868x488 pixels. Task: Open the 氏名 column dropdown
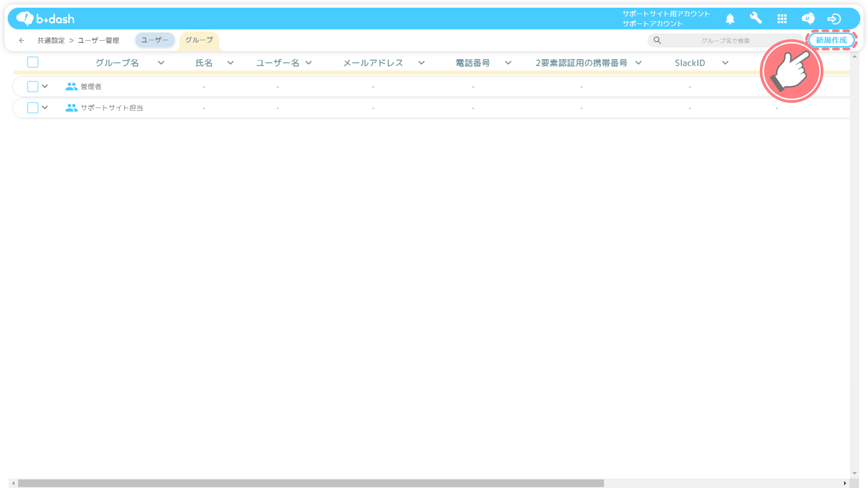(x=230, y=63)
